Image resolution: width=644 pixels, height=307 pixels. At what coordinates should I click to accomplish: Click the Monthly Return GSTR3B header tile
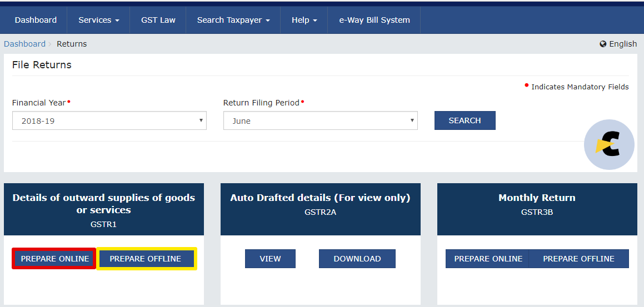click(537, 209)
